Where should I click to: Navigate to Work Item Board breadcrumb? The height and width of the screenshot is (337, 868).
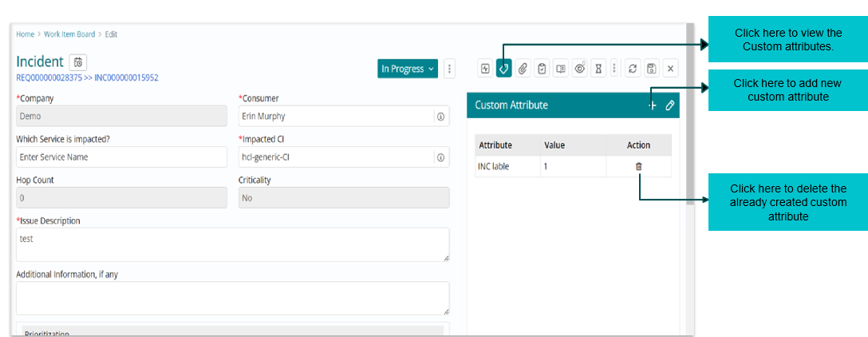click(69, 34)
